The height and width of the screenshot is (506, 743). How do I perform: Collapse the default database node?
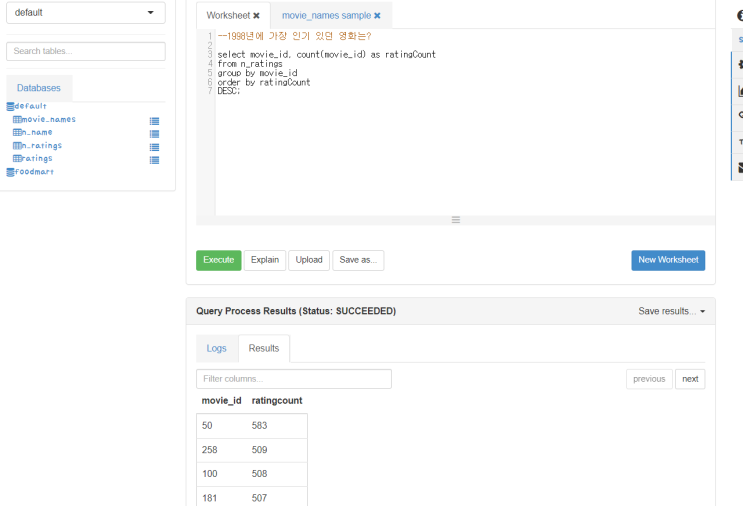(27, 106)
